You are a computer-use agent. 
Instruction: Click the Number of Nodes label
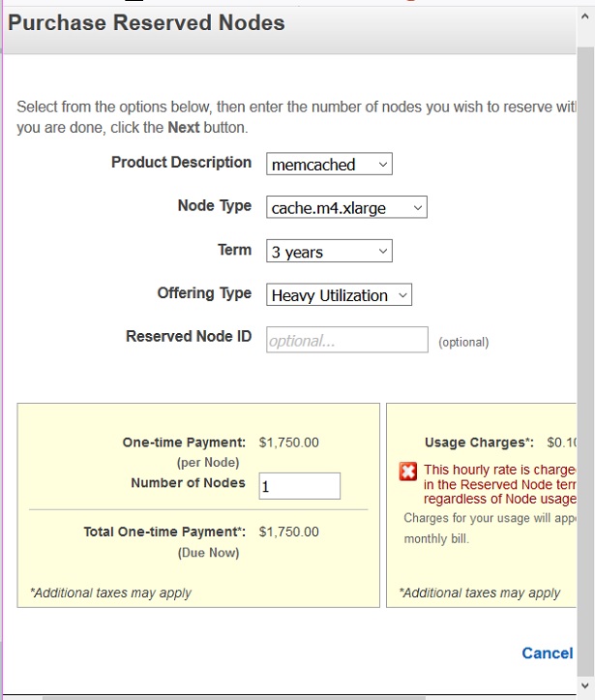point(188,483)
